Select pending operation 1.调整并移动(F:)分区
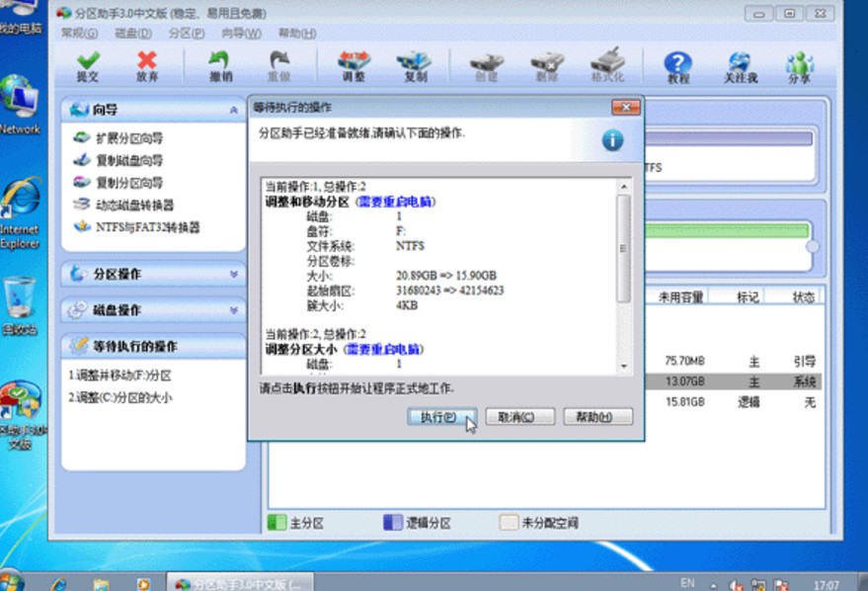 pos(119,376)
